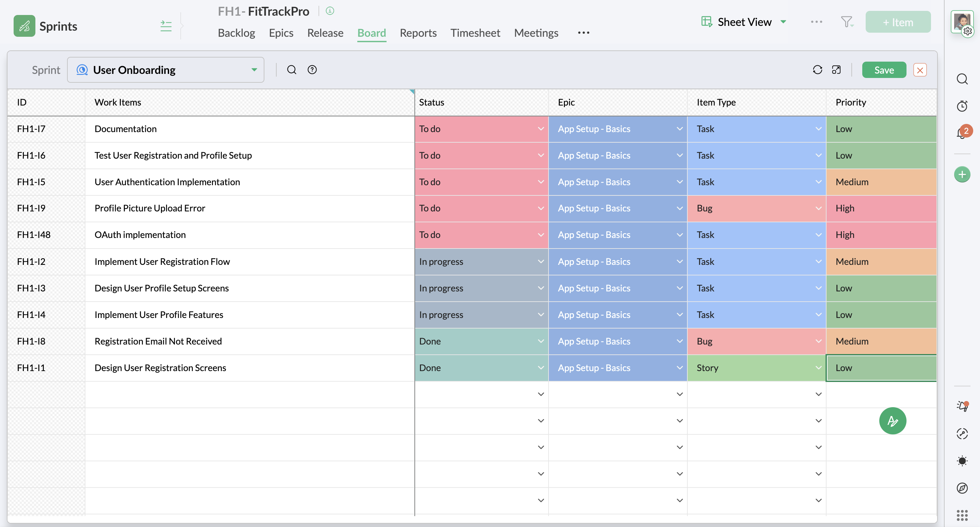Collapse the left navigation menu icon
Viewport: 980px width, 527px height.
(166, 26)
